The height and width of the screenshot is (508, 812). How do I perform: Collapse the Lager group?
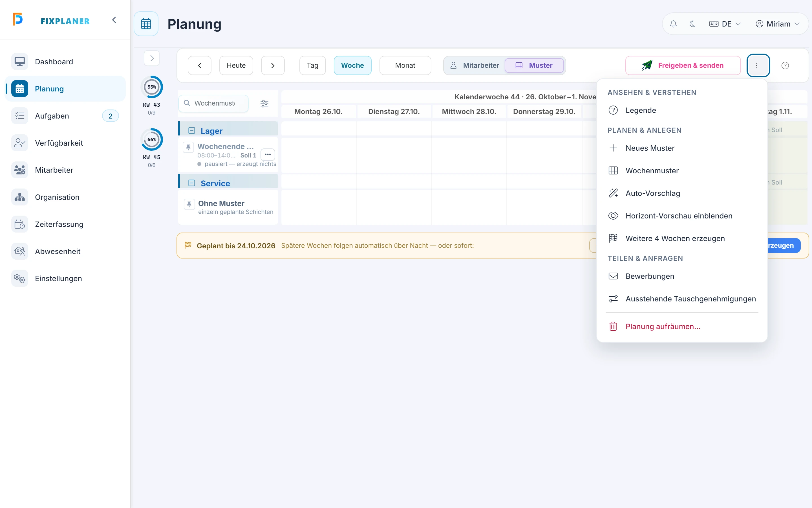(x=192, y=131)
